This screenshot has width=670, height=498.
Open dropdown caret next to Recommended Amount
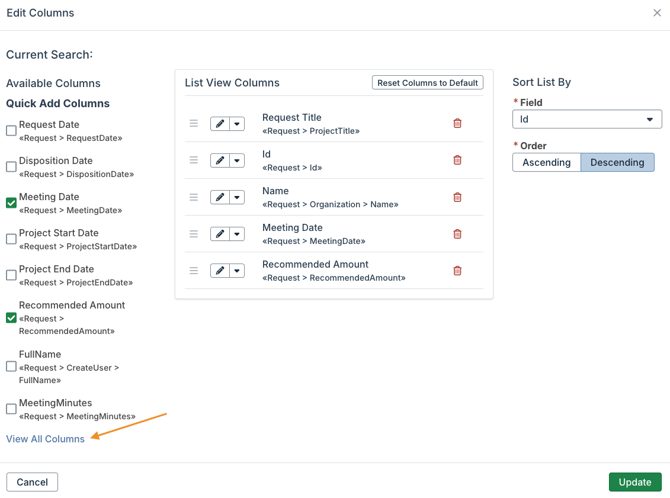pos(237,271)
